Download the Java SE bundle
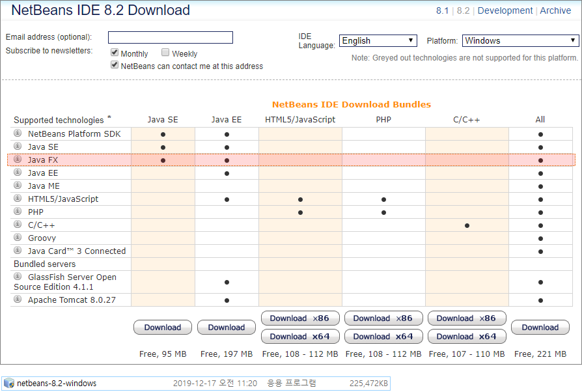Screen dimensions: 582x392 (x=163, y=328)
